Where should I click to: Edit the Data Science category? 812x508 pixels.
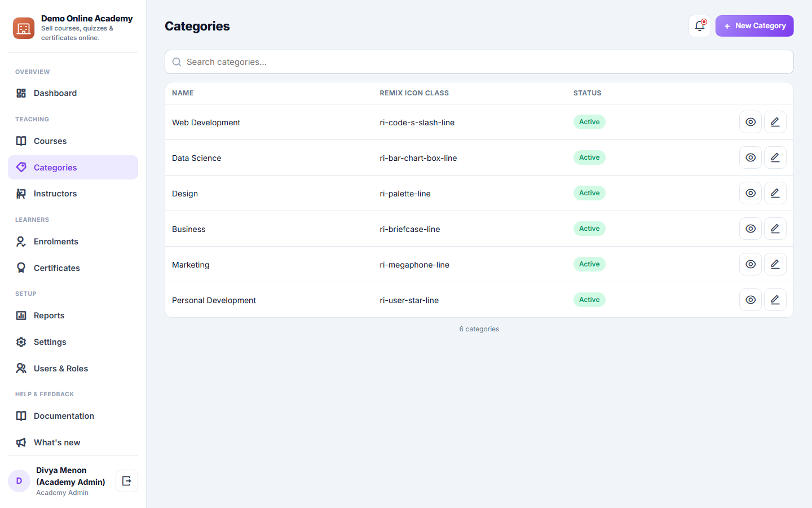point(775,157)
